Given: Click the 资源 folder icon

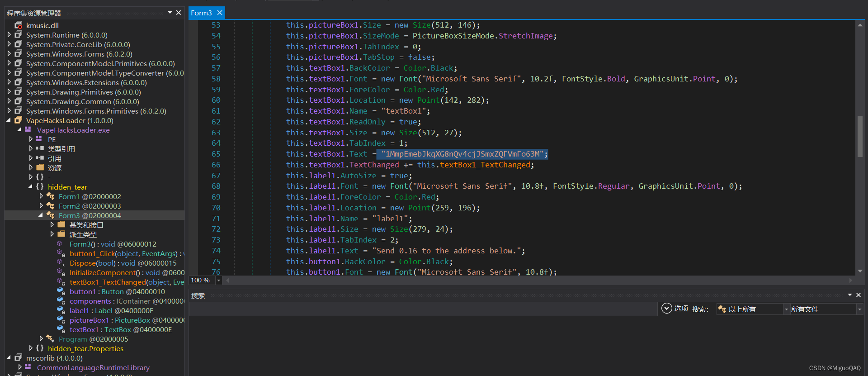Looking at the screenshot, I should click(40, 168).
